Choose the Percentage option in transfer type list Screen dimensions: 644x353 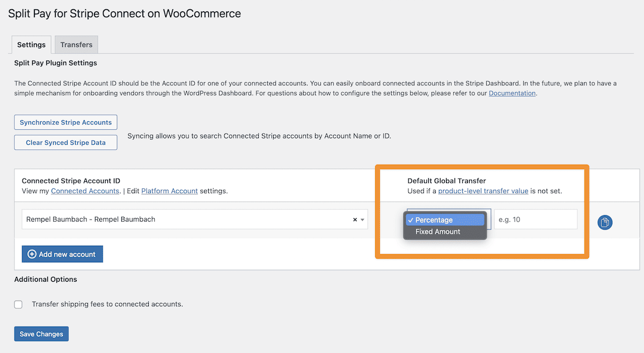point(445,220)
